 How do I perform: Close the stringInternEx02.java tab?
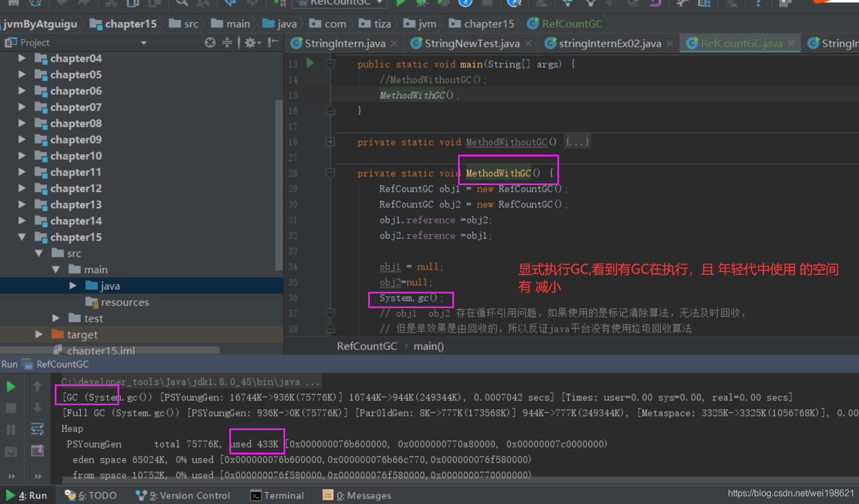(x=670, y=43)
